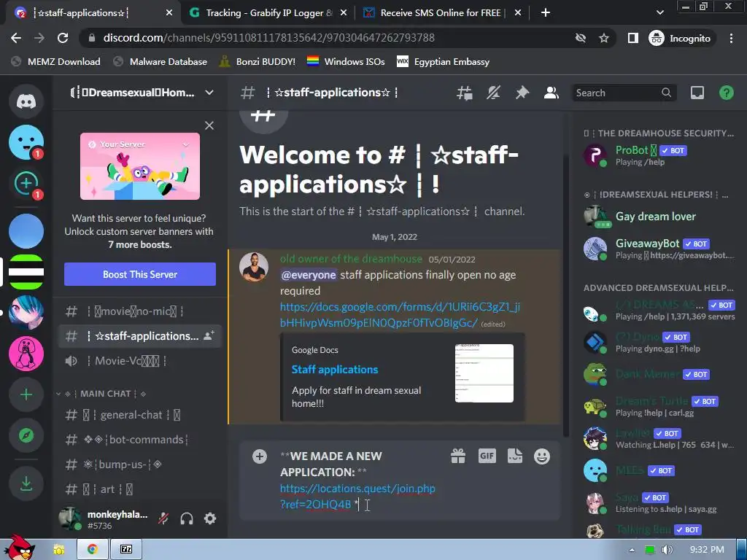Click Download Apps icon in sidebar

[26, 483]
